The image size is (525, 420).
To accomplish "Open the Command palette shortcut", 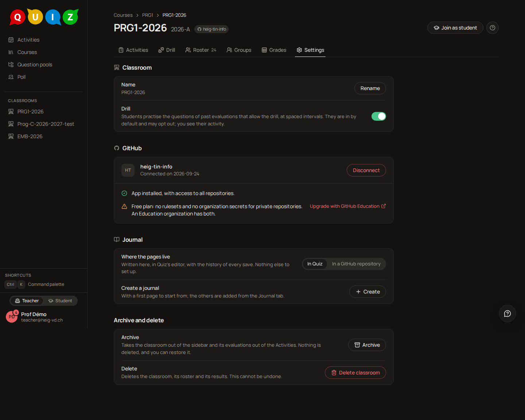I will [x=35, y=284].
